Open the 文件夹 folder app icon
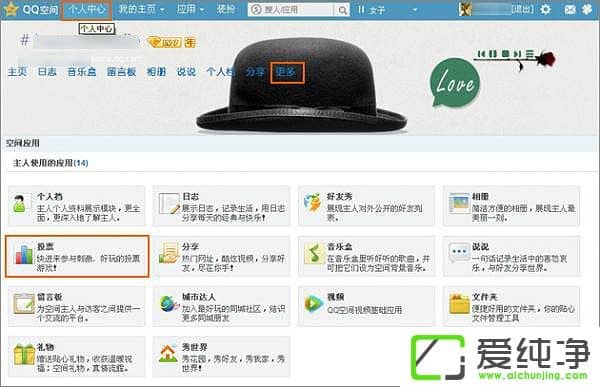This screenshot has width=600, height=387. [x=459, y=304]
